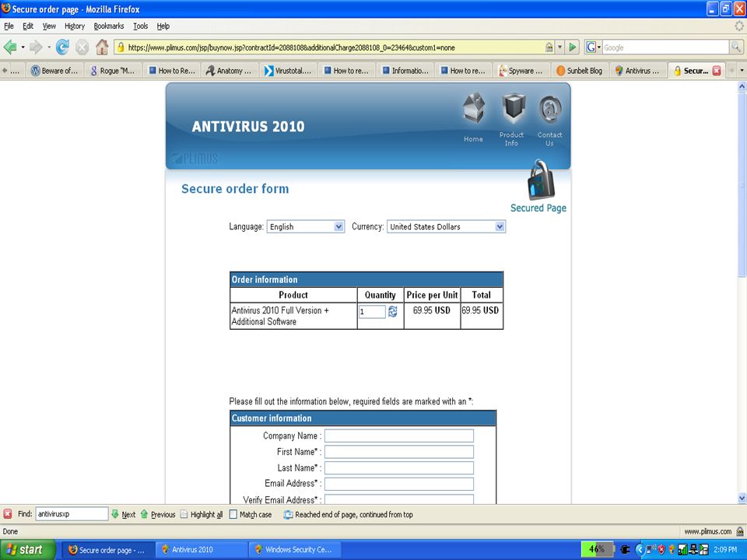Switch to the Rogue "M... tab
This screenshot has height=560, width=747.
tap(113, 71)
